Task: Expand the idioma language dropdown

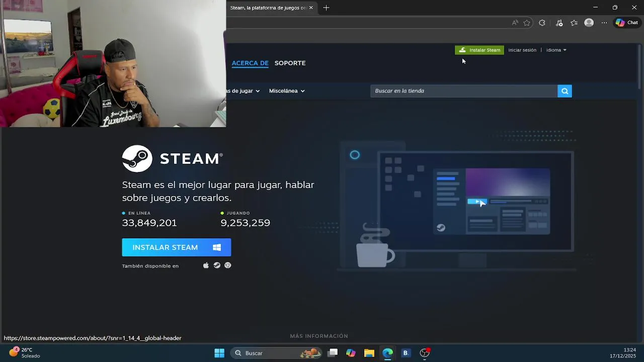Action: (x=556, y=50)
